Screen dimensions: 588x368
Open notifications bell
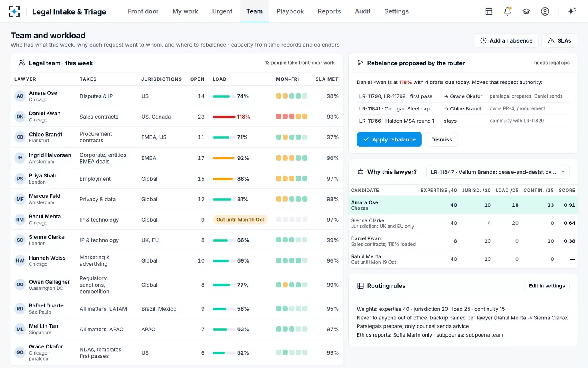click(508, 11)
